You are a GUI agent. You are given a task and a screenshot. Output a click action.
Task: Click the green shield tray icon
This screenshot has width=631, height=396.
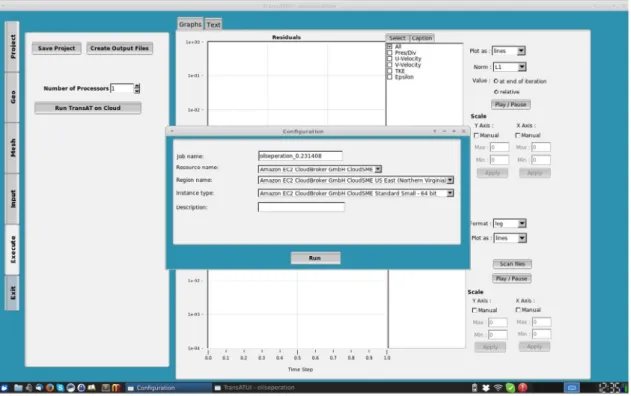point(510,388)
